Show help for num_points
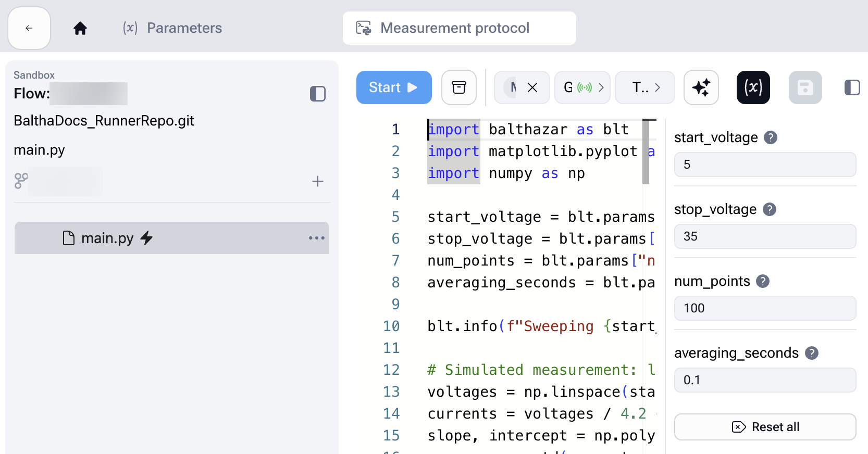The width and height of the screenshot is (868, 454). [x=763, y=281]
